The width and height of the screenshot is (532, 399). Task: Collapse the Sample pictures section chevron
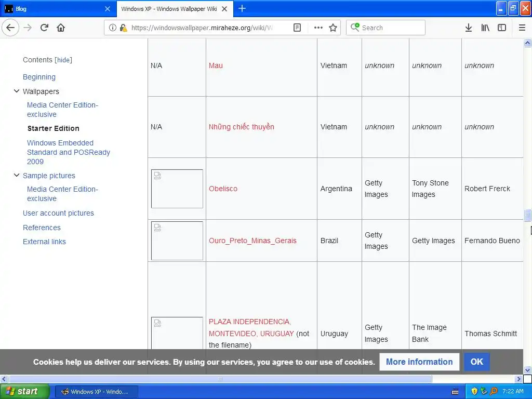16,175
